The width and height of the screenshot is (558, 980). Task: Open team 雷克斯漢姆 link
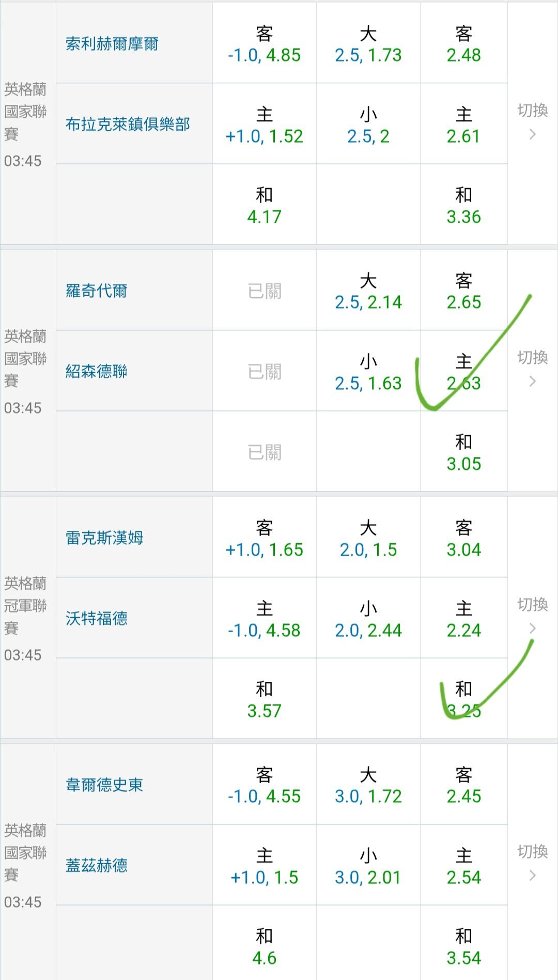104,538
